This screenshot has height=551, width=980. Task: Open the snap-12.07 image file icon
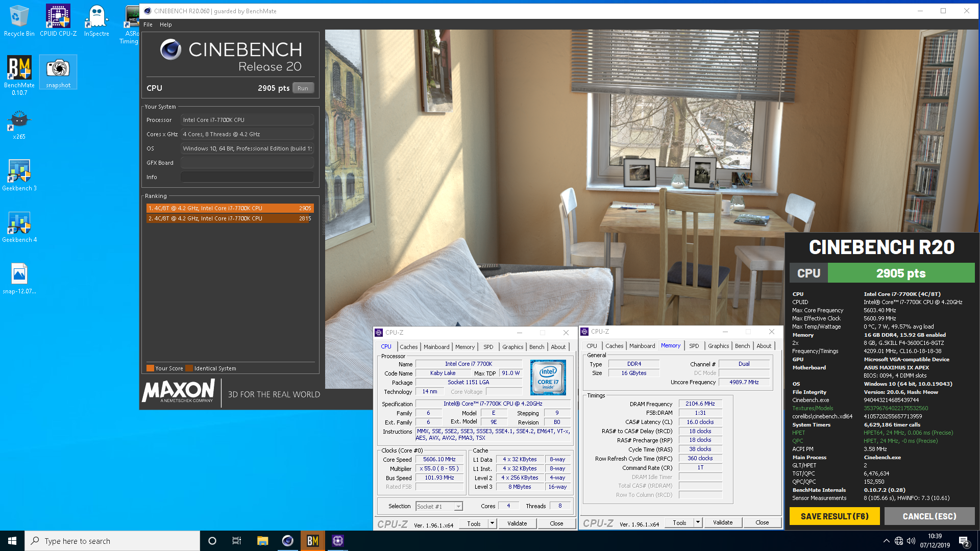click(x=19, y=279)
